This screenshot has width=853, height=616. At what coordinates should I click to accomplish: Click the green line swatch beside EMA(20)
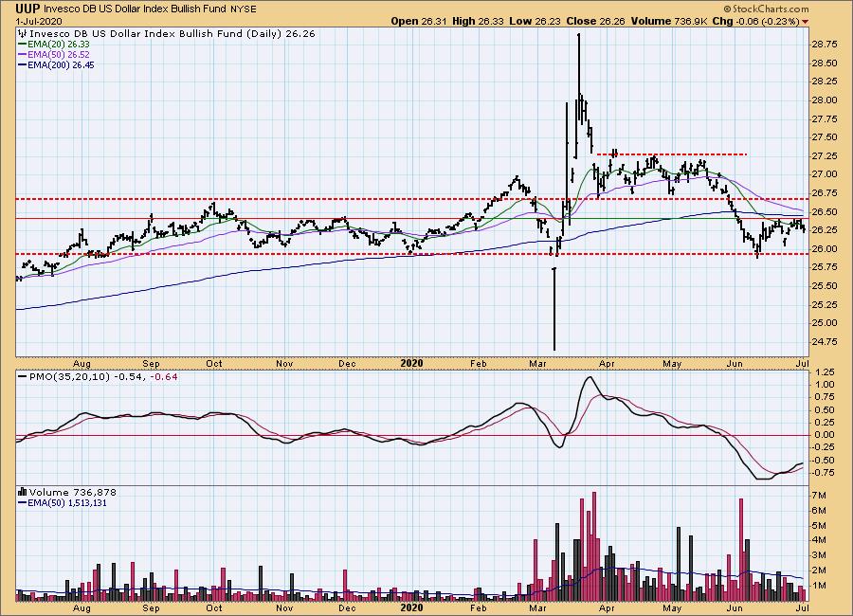23,45
